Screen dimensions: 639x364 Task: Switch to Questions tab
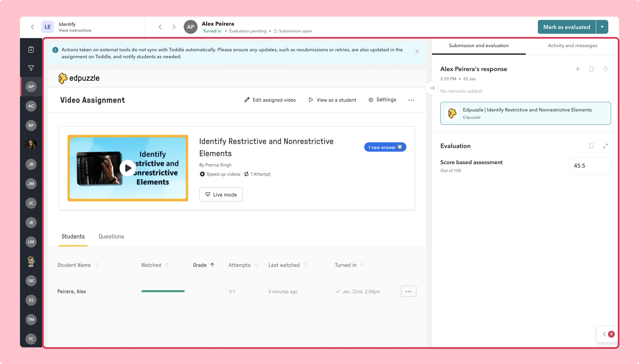111,236
